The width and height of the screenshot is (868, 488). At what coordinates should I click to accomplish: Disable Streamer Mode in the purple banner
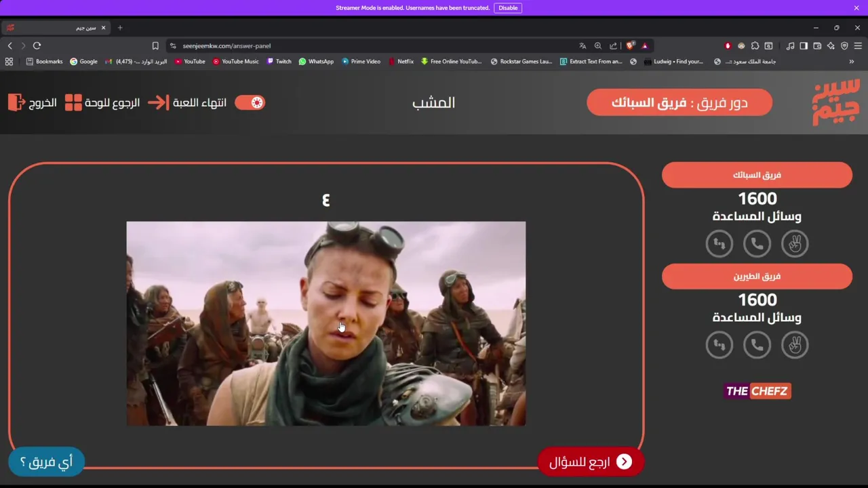[x=508, y=8]
